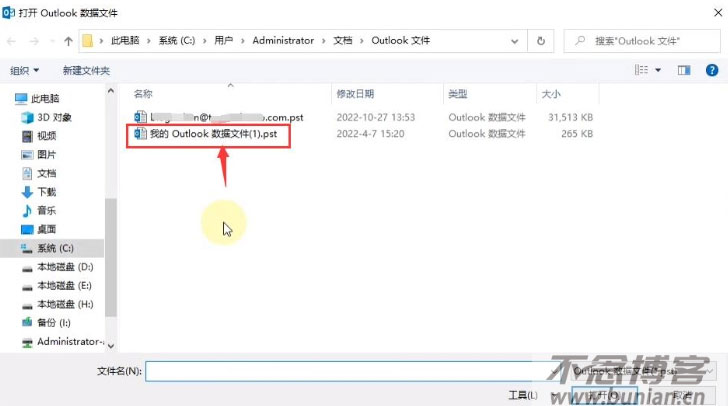Open 图片 folder in sidebar
The height and width of the screenshot is (406, 728).
pyautogui.click(x=46, y=155)
